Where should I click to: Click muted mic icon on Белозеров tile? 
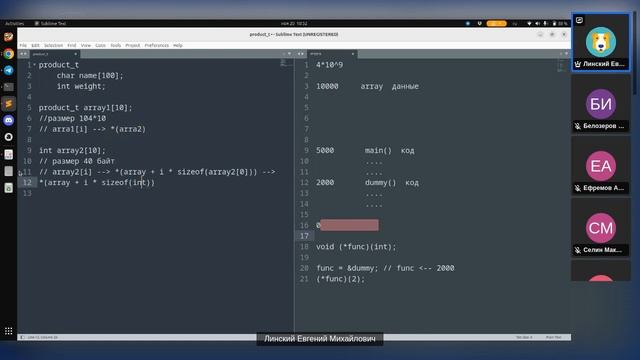click(x=578, y=126)
